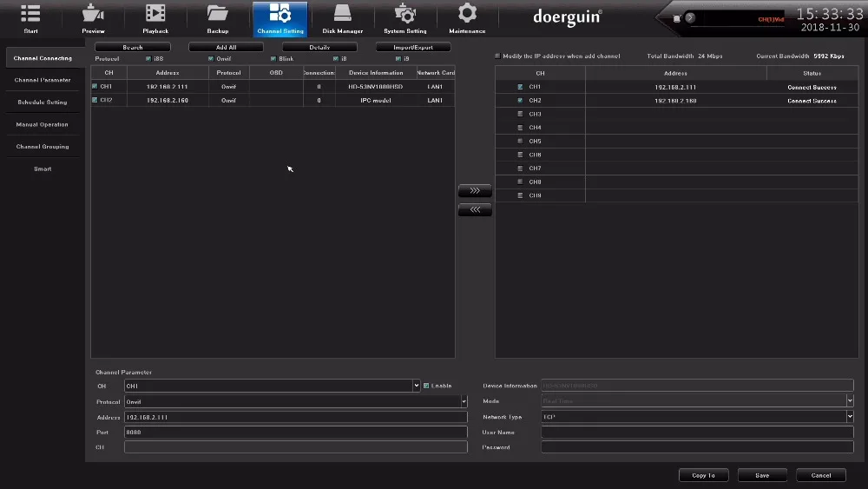Click the lower CH text field under Port
Image resolution: width=868 pixels, height=489 pixels.
tap(296, 447)
